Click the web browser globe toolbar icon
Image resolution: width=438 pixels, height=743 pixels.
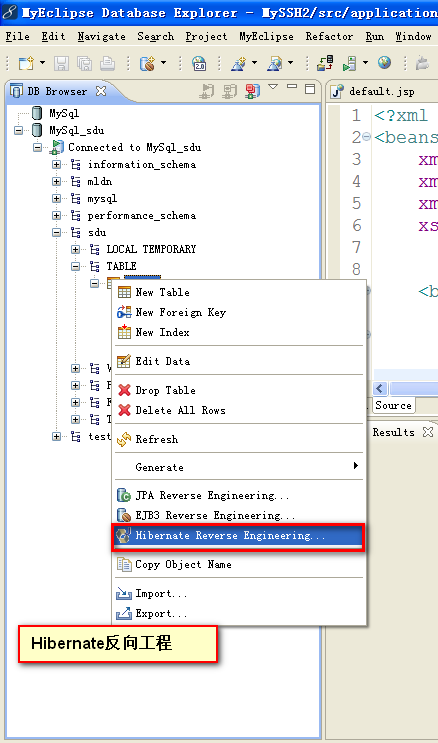[384, 63]
